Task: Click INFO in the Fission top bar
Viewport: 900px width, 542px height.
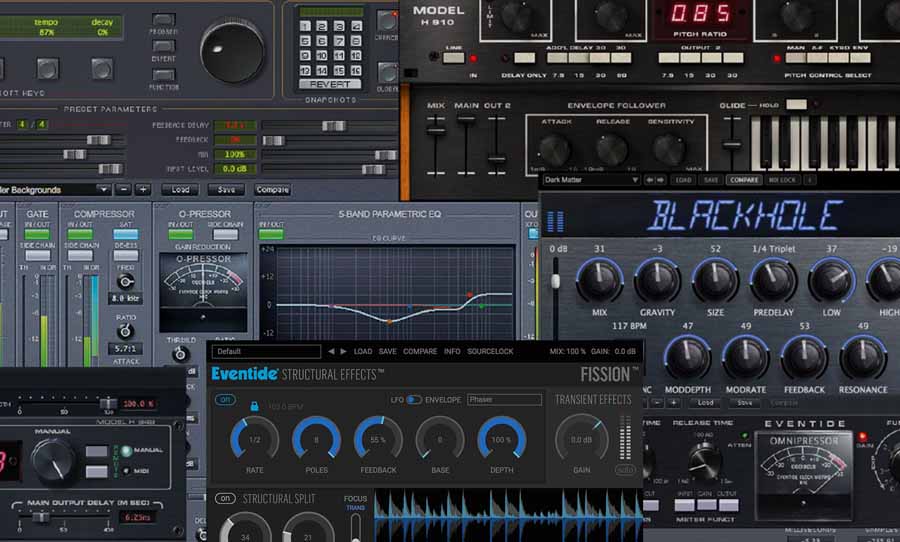Action: coord(452,352)
